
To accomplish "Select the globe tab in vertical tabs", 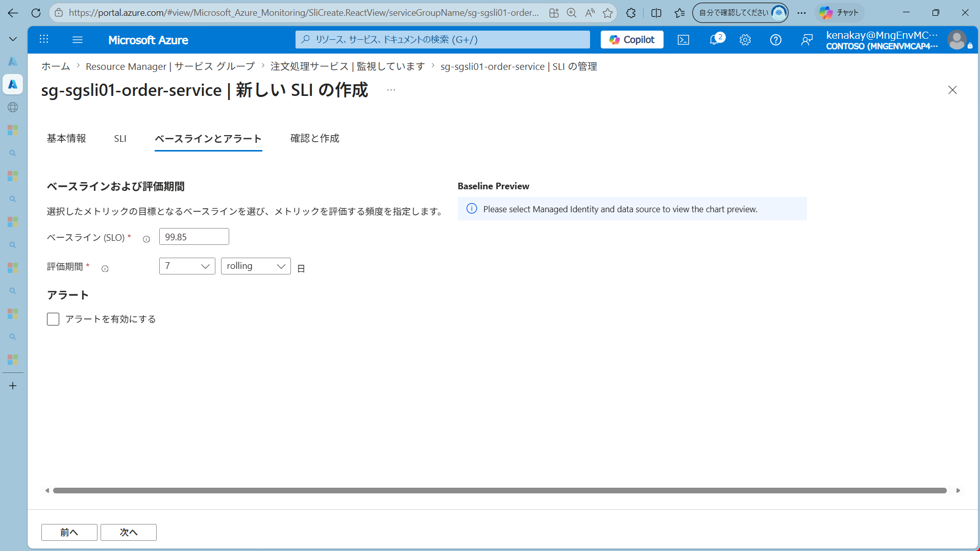I will pyautogui.click(x=13, y=107).
